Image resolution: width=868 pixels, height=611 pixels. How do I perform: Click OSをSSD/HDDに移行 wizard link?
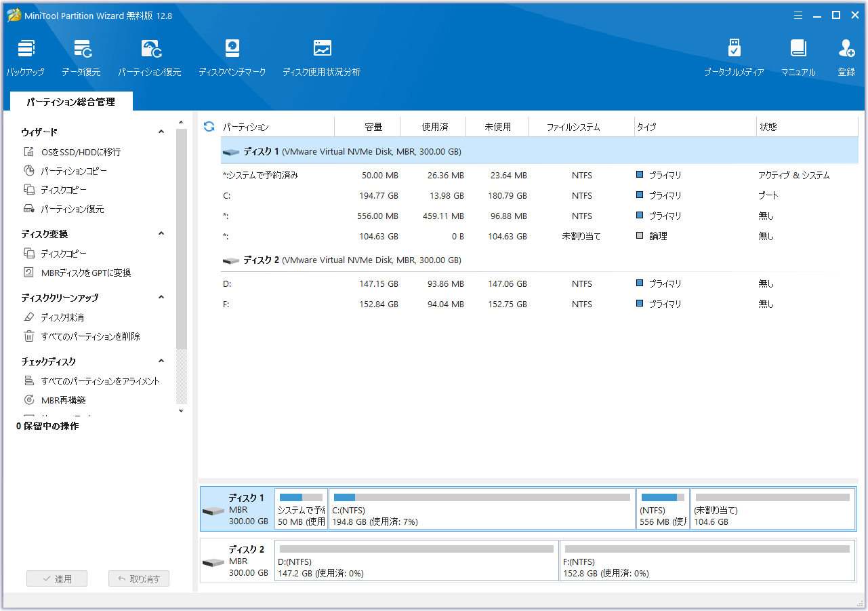[x=81, y=152]
